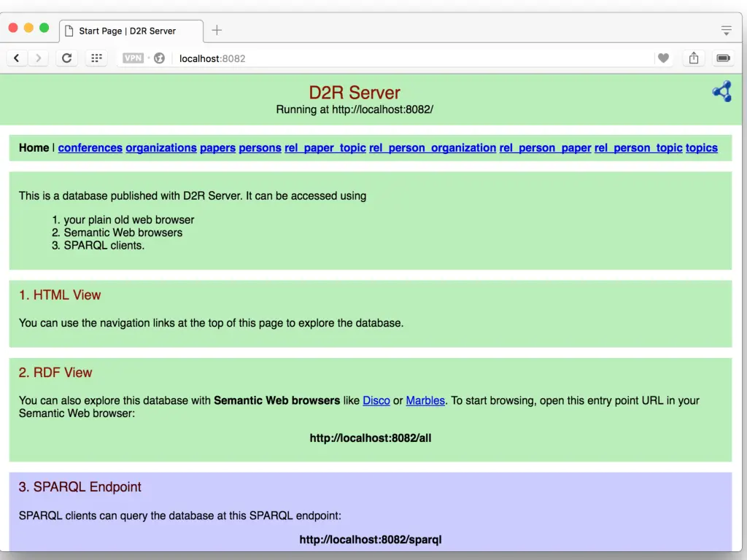Click the battery saver icon
The height and width of the screenshot is (560, 747).
pyautogui.click(x=723, y=58)
